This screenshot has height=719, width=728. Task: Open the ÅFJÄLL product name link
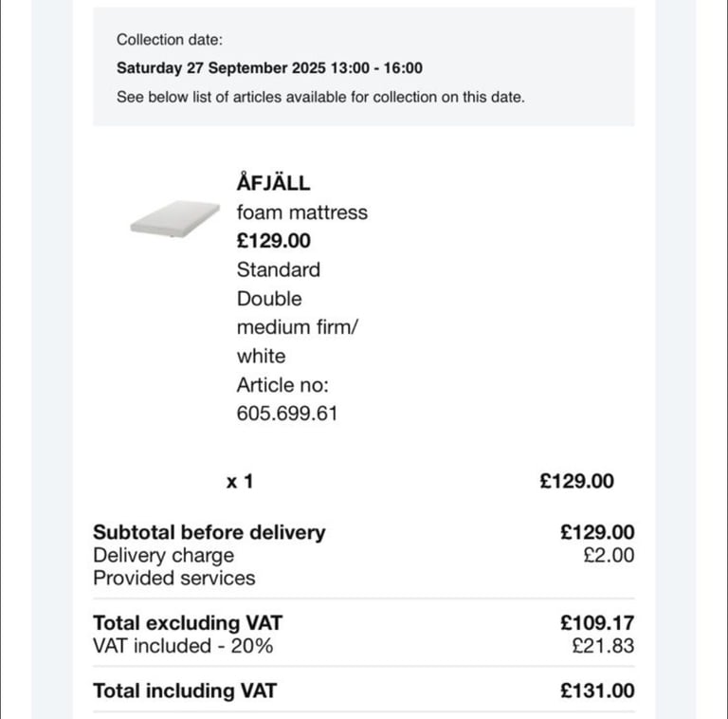click(273, 183)
